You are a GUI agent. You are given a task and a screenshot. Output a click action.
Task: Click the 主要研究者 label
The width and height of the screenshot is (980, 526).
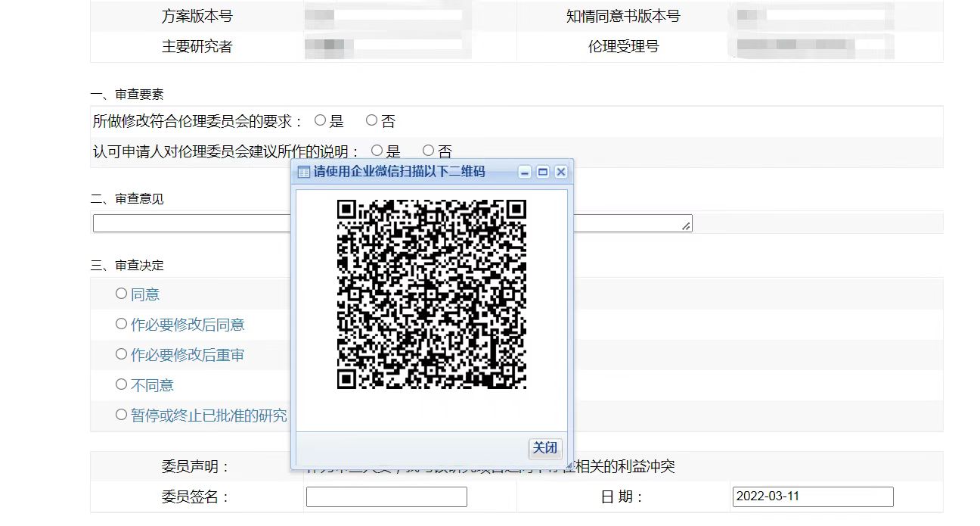(x=197, y=46)
